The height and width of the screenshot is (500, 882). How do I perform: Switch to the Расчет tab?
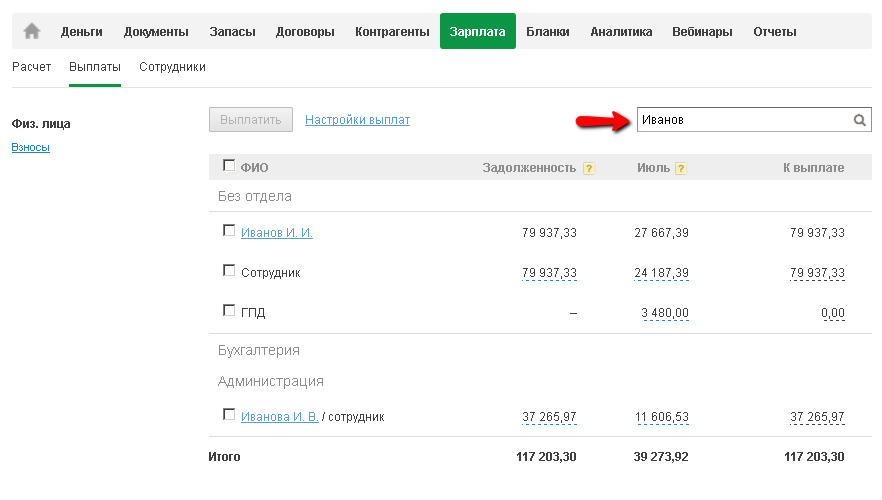point(31,67)
